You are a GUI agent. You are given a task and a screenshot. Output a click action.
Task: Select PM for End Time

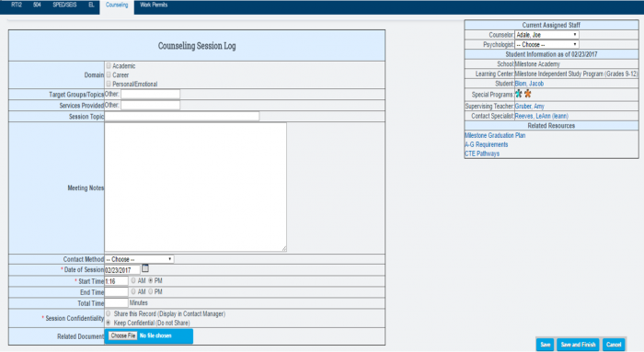(x=150, y=291)
